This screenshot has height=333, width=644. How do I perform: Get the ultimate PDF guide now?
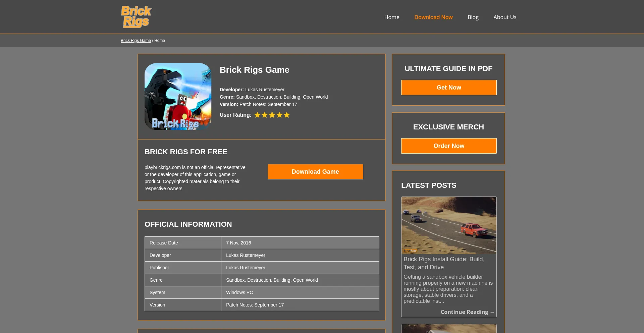[x=449, y=88]
